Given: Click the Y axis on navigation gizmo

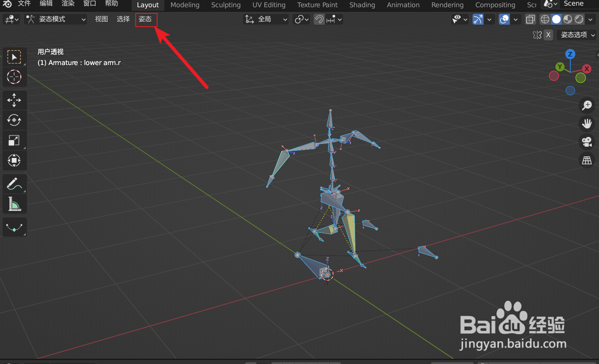Looking at the screenshot, I should (x=560, y=67).
